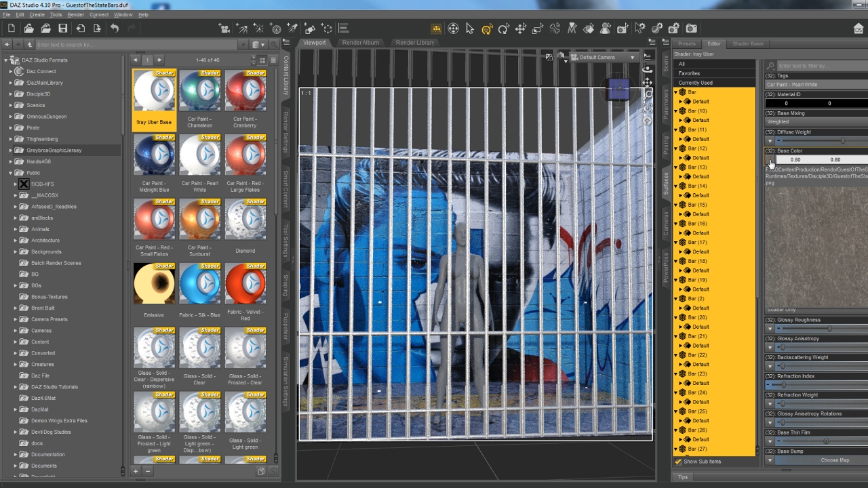
Task: Open the File menu
Action: point(6,15)
